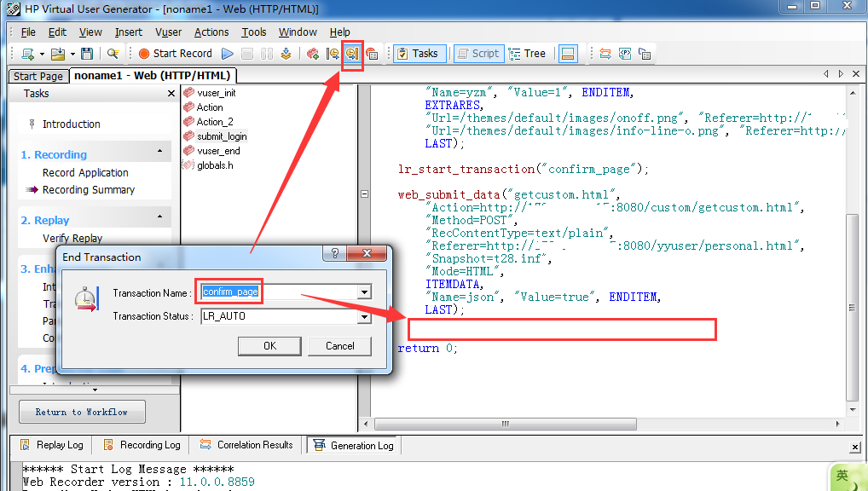Open Verify Replay task
The width and height of the screenshot is (868, 491).
[72, 238]
